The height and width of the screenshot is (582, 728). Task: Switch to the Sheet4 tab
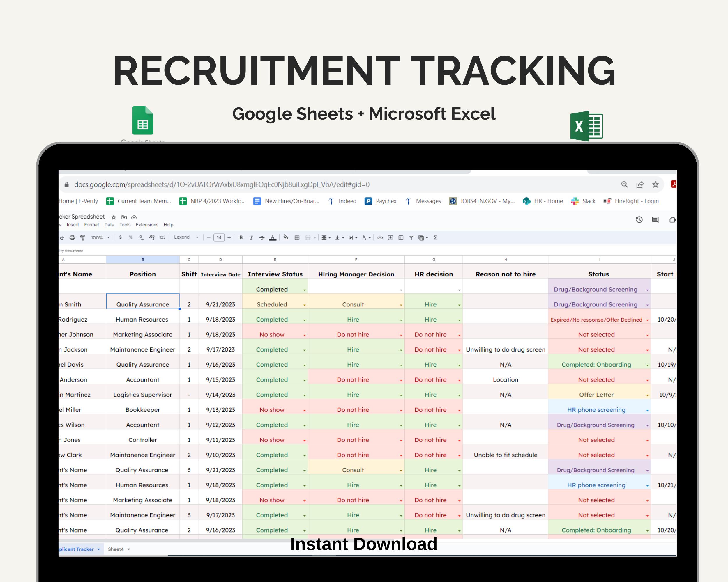coord(116,549)
